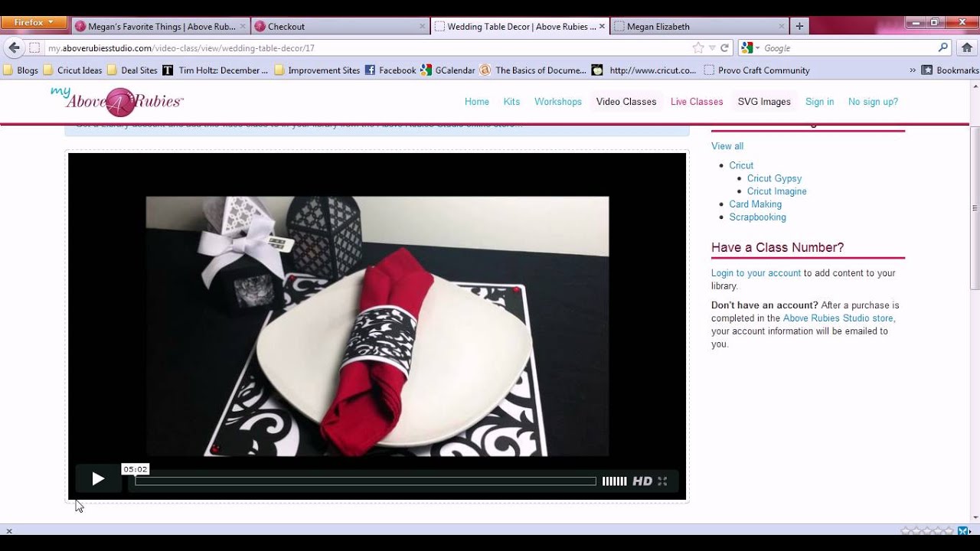Viewport: 980px width, 551px height.
Task: Open Tim Holtz: December bookmark
Action: click(x=215, y=70)
